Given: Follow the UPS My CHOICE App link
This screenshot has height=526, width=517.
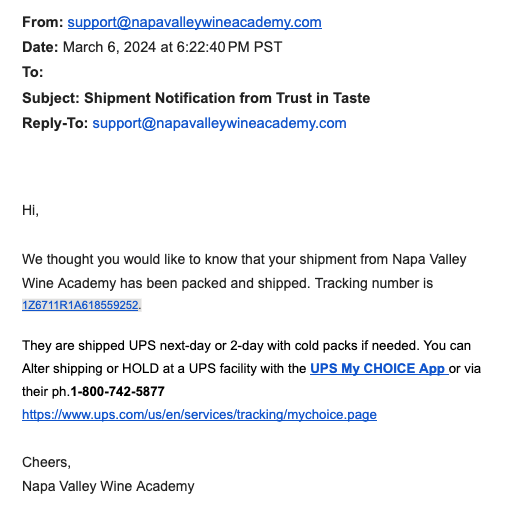Looking at the screenshot, I should pyautogui.click(x=379, y=369).
